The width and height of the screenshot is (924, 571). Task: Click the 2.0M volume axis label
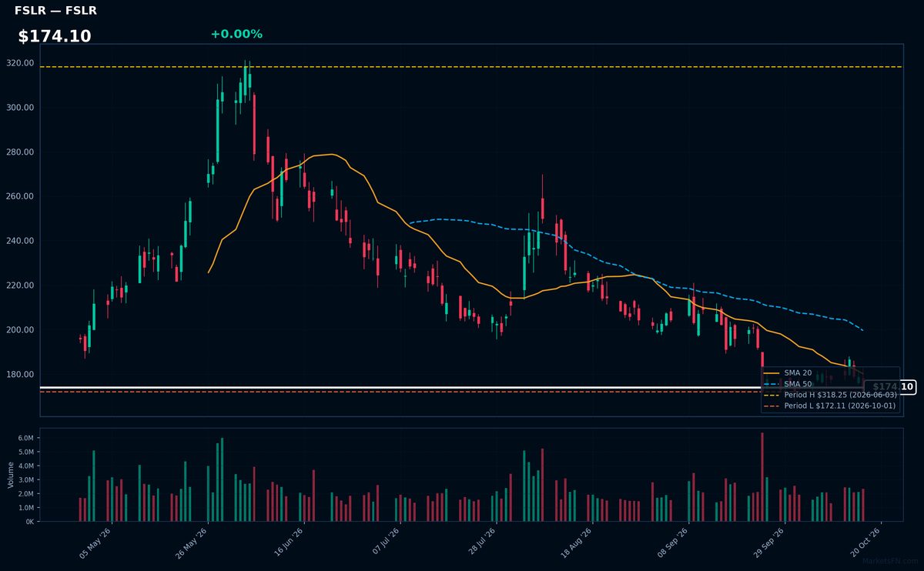(25, 493)
